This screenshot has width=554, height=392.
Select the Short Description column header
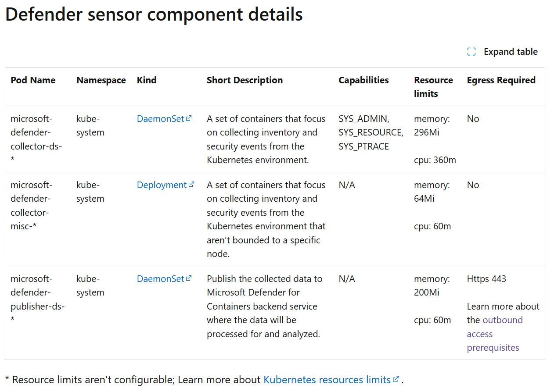click(x=245, y=80)
